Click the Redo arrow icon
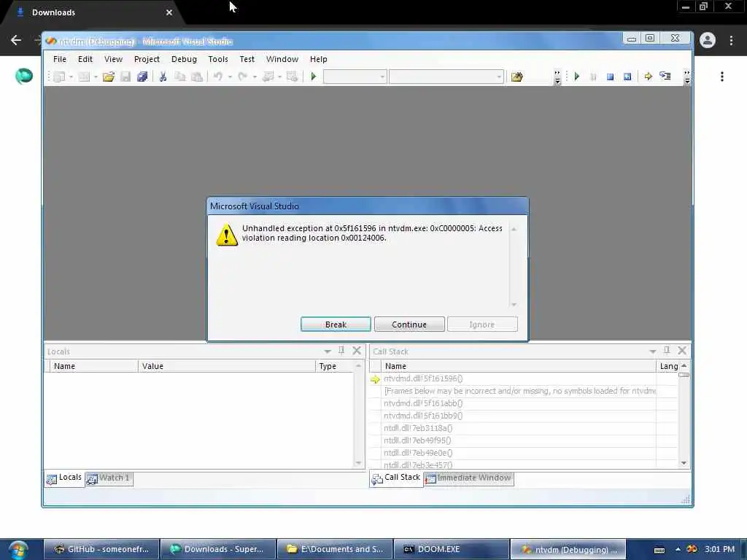This screenshot has height=560, width=747. coord(242,77)
